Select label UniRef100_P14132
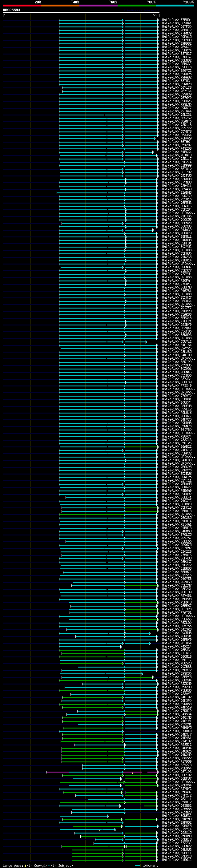This screenshot has width=197, height=868. point(176,741)
